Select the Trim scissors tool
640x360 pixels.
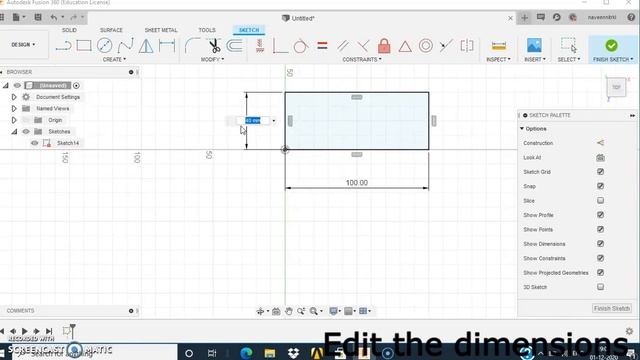214,46
